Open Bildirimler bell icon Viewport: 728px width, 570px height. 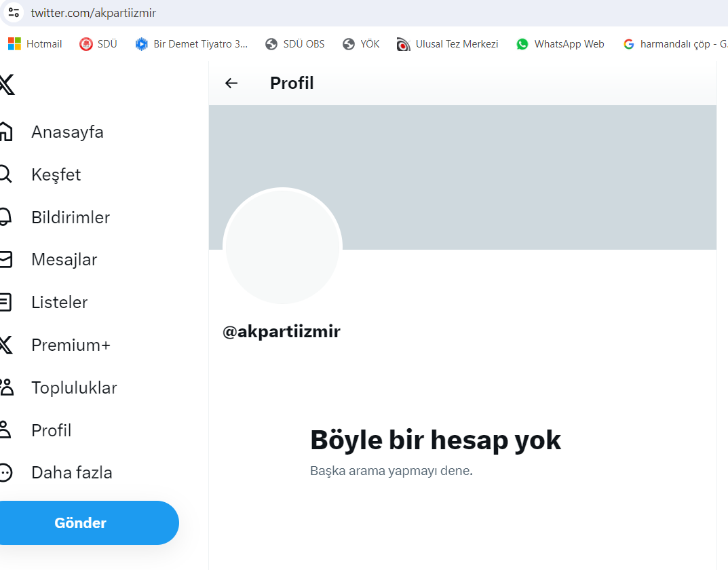(5, 217)
